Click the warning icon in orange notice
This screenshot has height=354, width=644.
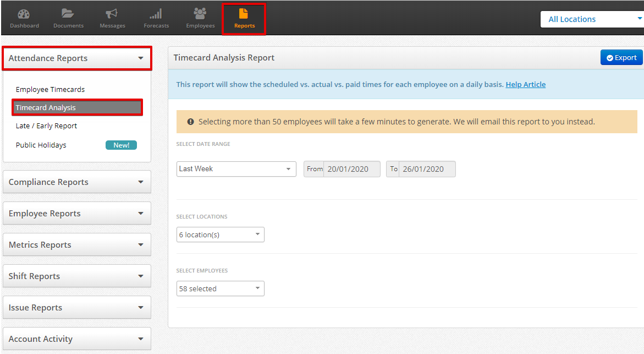coord(191,122)
